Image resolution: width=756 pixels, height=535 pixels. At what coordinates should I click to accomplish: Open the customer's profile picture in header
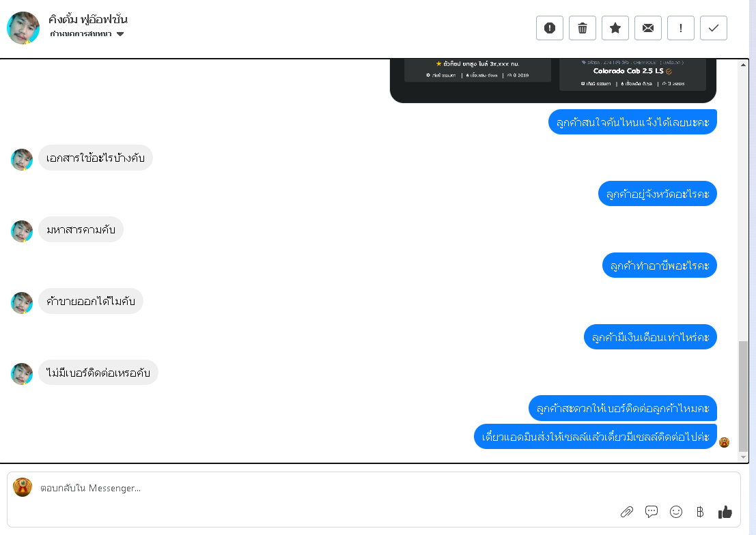pyautogui.click(x=23, y=28)
